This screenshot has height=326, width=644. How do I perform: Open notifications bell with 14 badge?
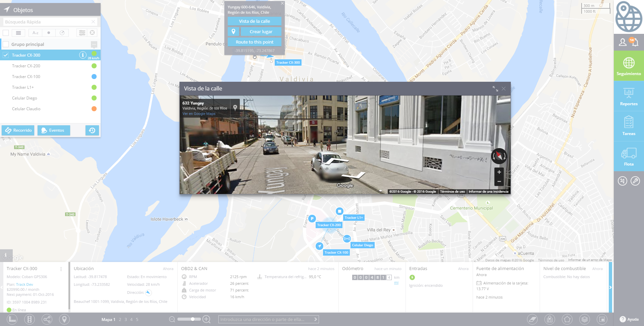coord(634,42)
